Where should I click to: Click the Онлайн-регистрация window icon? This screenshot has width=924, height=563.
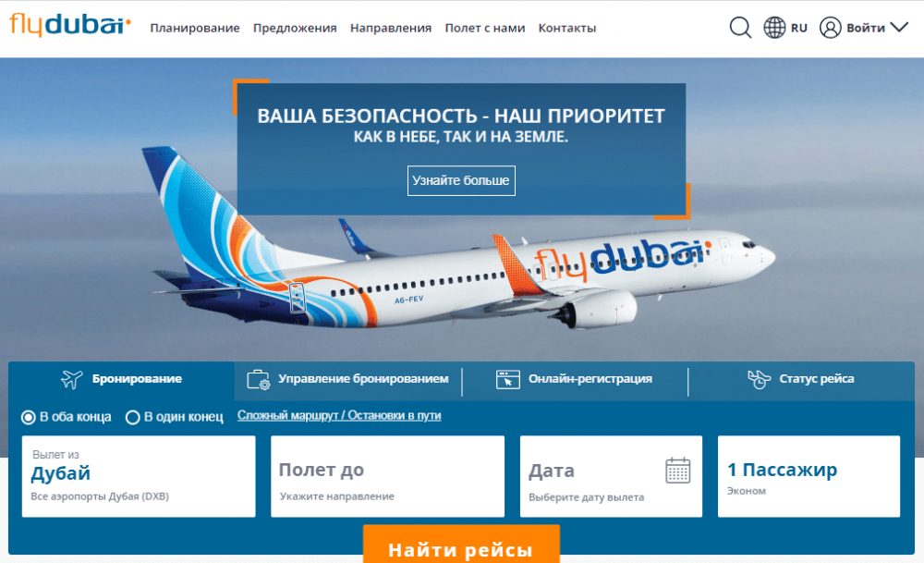point(508,380)
